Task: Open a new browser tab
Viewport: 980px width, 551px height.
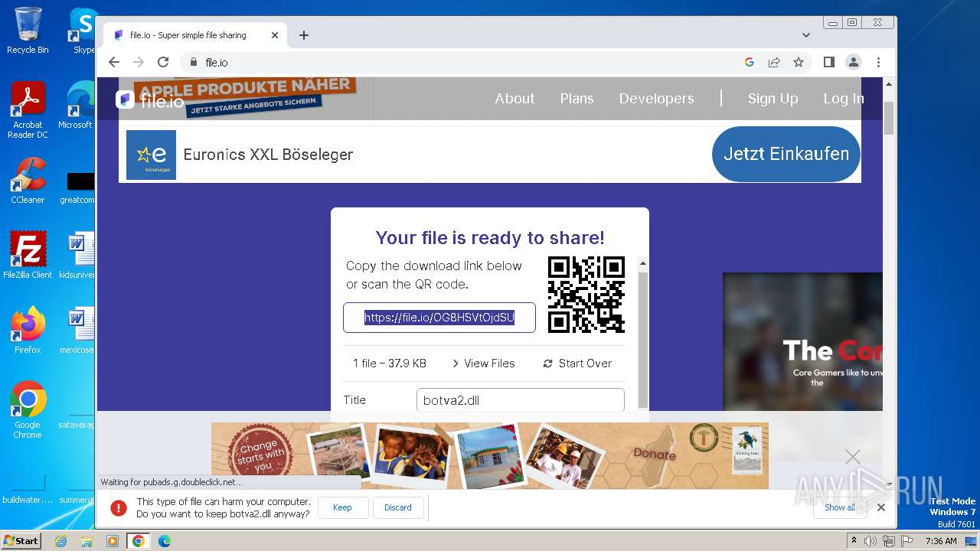Action: click(x=304, y=35)
